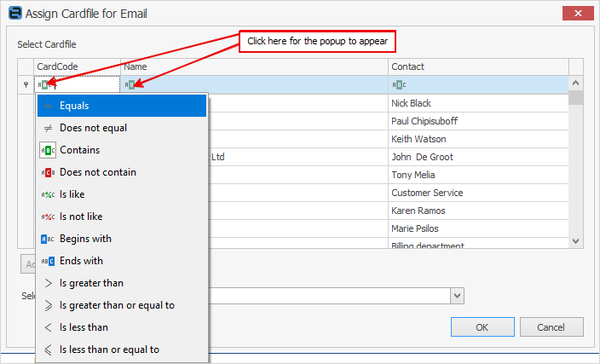Select the Karen Ramos contact row
Screen dimensions: 600x364
478,211
